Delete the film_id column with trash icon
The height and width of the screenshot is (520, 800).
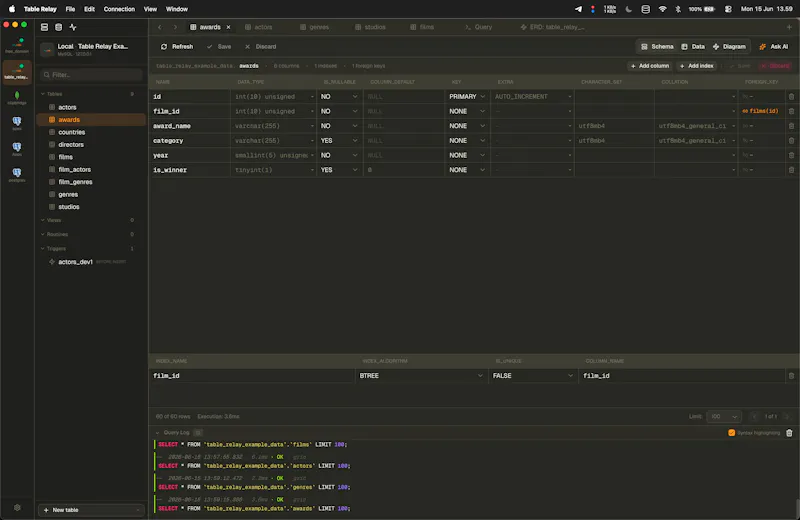point(791,111)
